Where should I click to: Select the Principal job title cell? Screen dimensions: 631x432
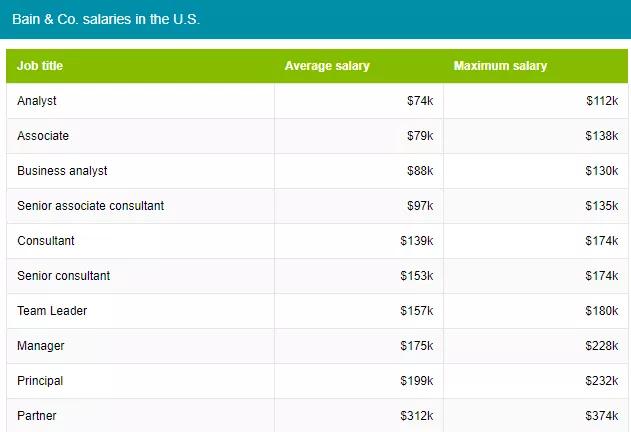tap(40, 381)
